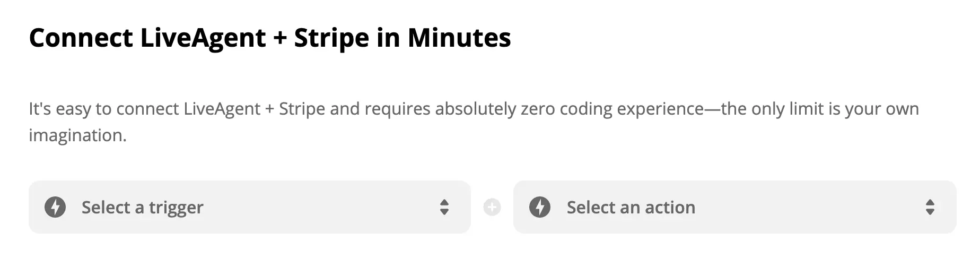Click the word "imagination." in the description
Image resolution: width=980 pixels, height=258 pixels.
77,136
